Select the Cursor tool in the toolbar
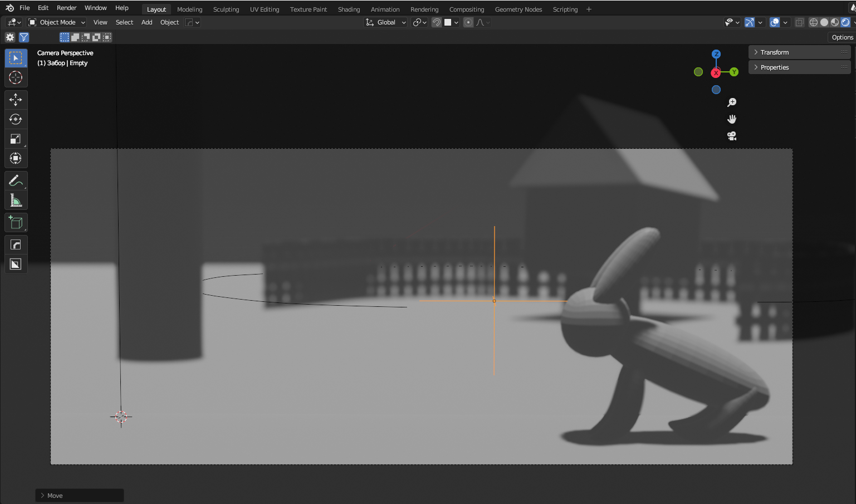The width and height of the screenshot is (856, 504). coord(16,78)
